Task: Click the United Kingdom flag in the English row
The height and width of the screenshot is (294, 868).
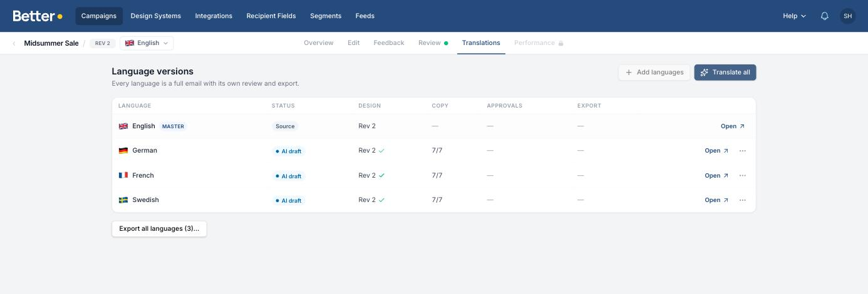Action: (123, 126)
